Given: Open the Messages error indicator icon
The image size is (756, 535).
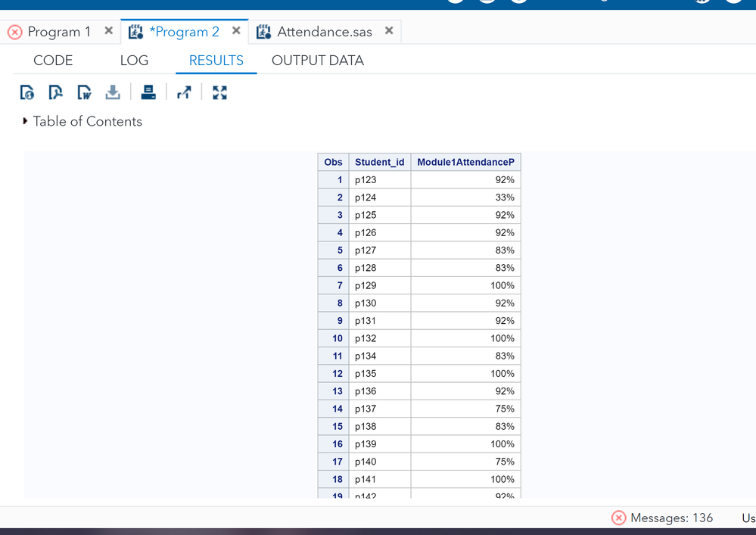Looking at the screenshot, I should [618, 518].
